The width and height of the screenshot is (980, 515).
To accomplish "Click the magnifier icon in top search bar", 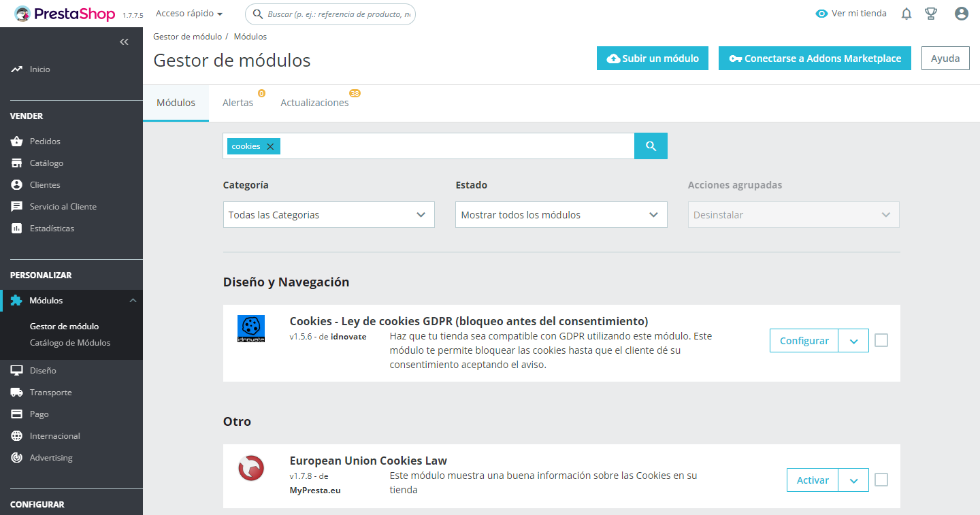I will pyautogui.click(x=258, y=14).
